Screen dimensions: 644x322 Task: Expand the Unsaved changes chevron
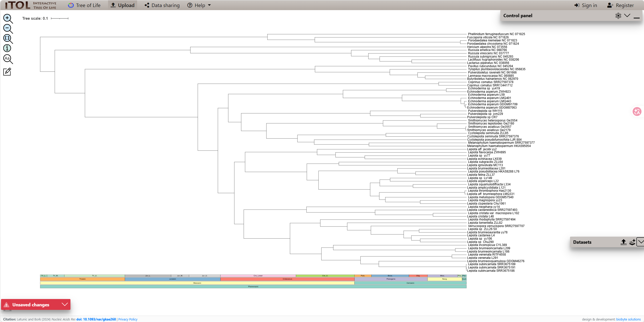[x=65, y=304]
